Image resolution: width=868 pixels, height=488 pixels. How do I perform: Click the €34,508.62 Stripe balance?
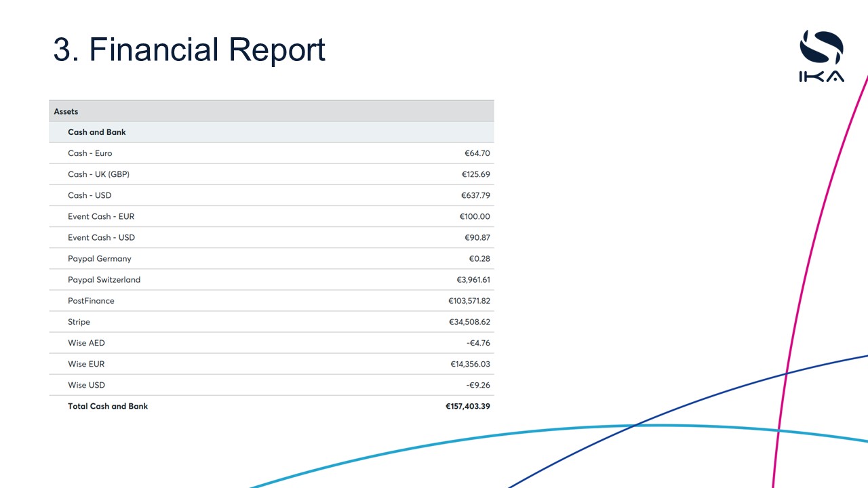pos(469,322)
